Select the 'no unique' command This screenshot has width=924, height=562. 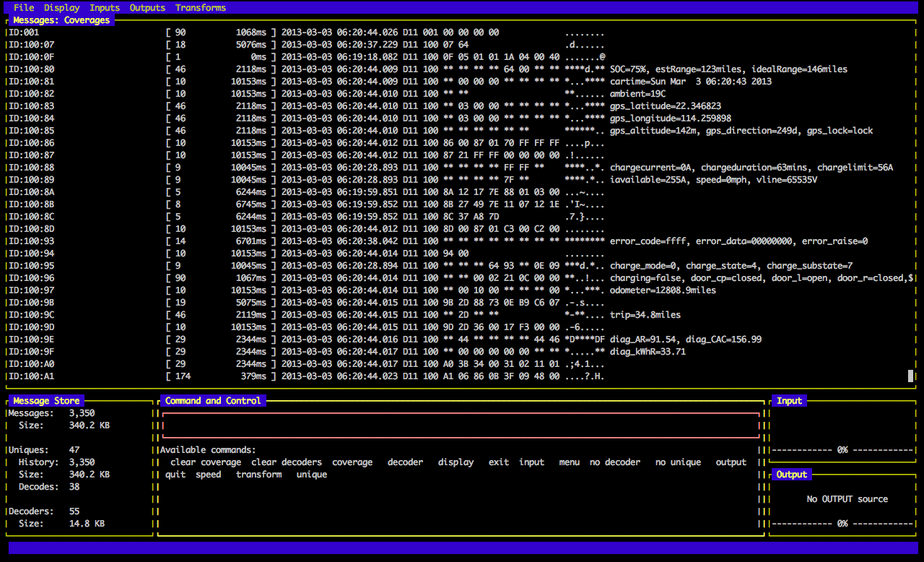[x=678, y=462]
